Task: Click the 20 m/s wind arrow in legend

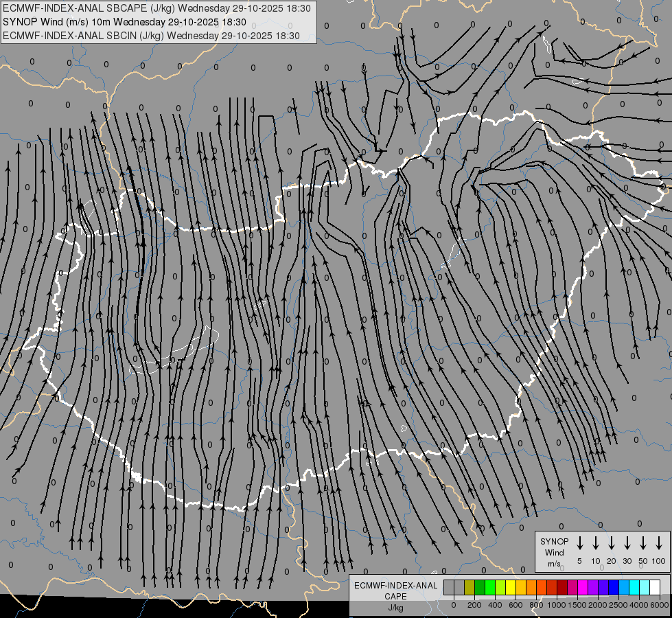Action: pyautogui.click(x=612, y=543)
